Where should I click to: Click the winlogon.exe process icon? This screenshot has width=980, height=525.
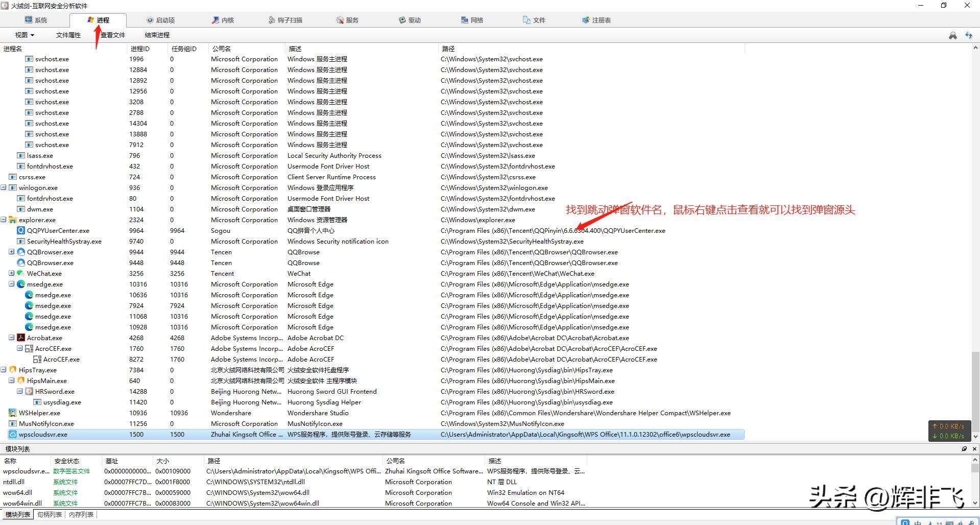point(13,188)
